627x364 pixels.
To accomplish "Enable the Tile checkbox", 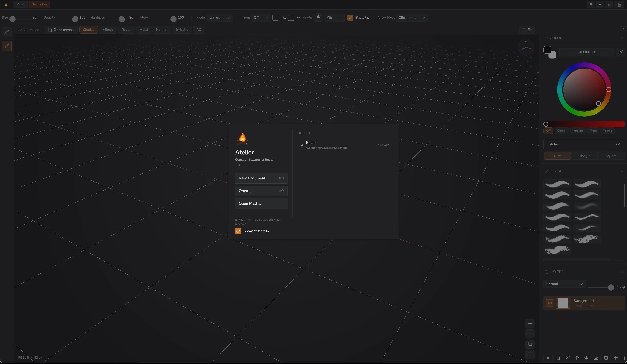I will (275, 18).
